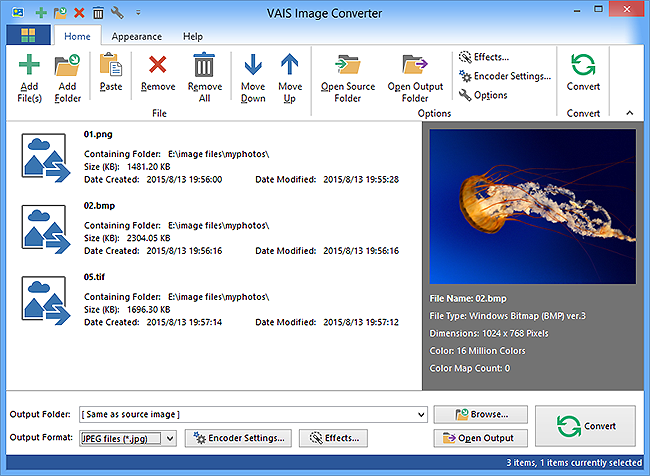The width and height of the screenshot is (650, 476).
Task: Click quick access wrench options icon
Action: [117, 13]
